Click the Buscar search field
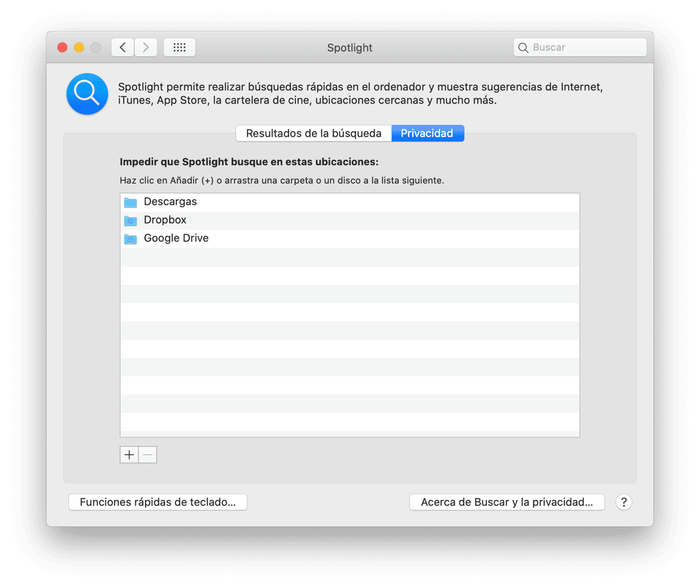The image size is (700, 588). pos(580,47)
